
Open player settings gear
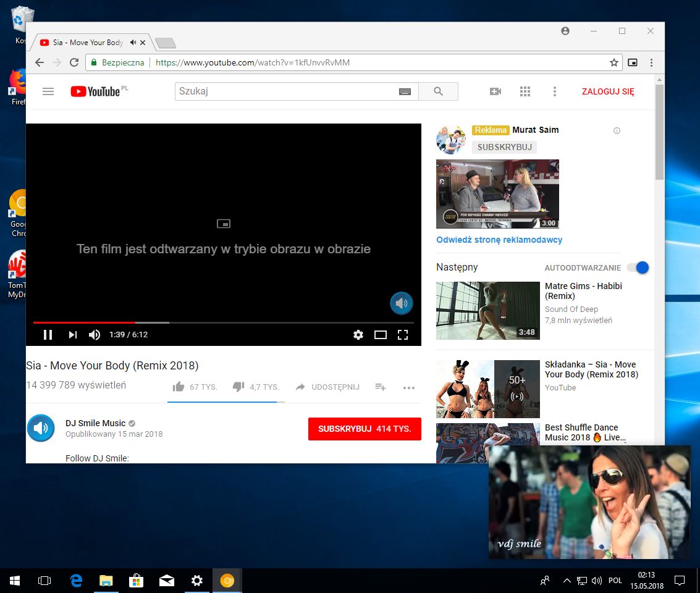click(358, 335)
